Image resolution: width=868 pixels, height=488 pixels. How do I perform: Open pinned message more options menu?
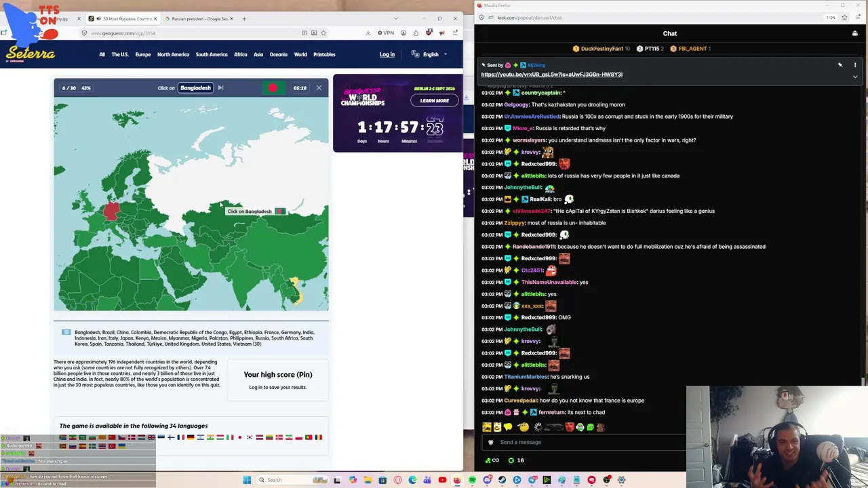[855, 65]
